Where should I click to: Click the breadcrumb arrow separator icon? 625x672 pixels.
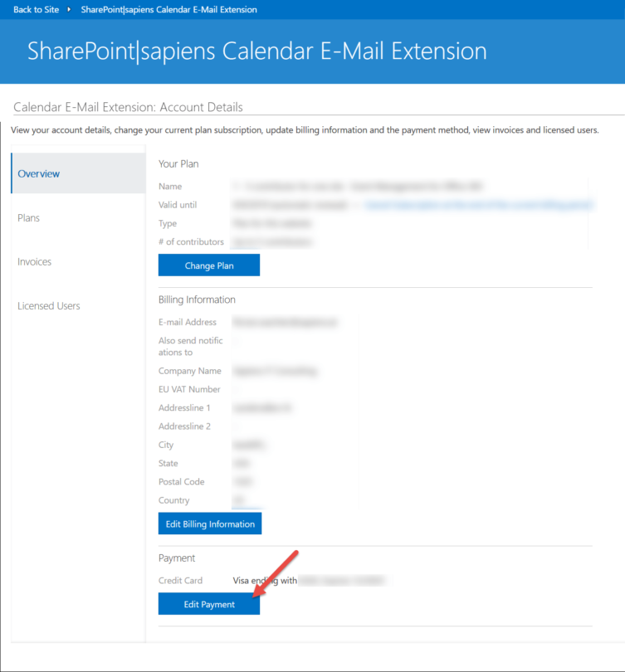pyautogui.click(x=69, y=9)
